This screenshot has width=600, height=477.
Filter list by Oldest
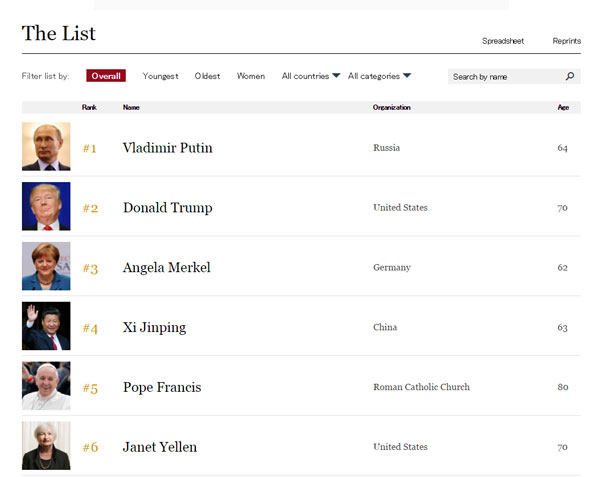coord(208,76)
